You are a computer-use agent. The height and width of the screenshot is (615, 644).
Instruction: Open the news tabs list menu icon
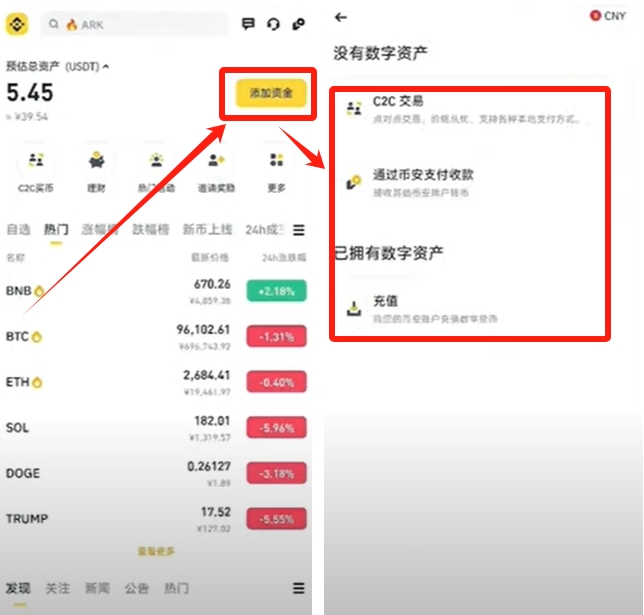(299, 588)
